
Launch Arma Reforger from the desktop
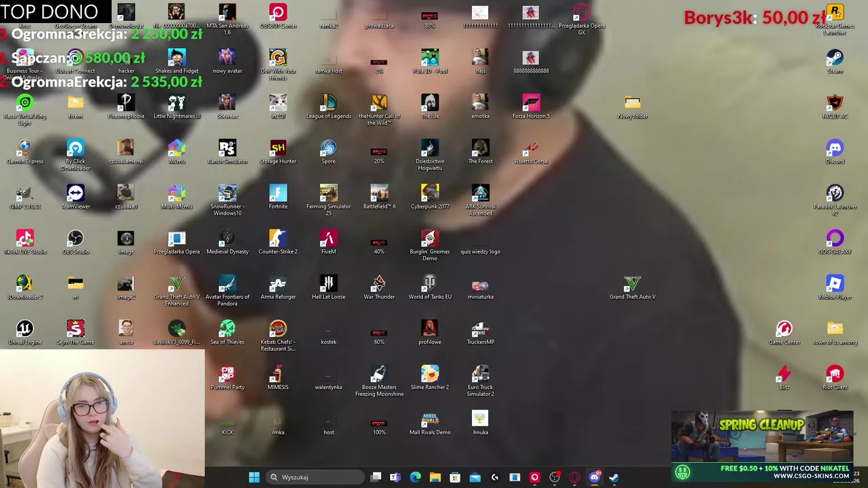tap(278, 284)
